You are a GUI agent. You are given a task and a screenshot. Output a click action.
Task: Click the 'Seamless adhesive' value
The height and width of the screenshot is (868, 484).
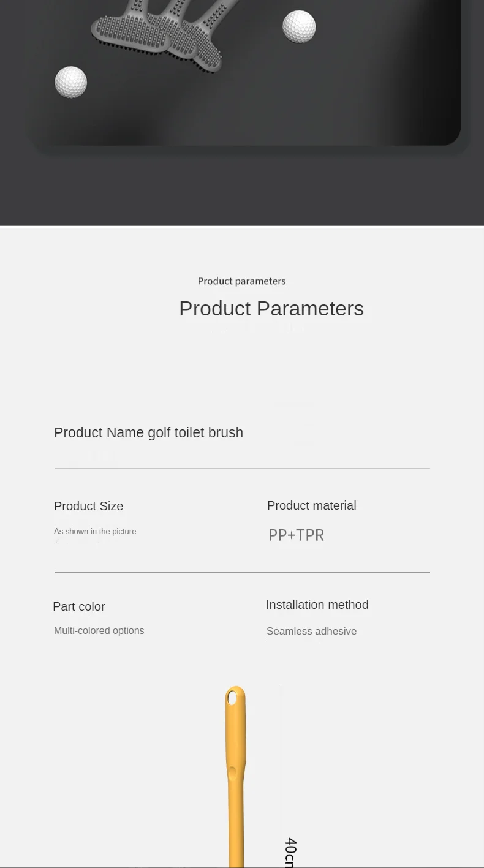click(x=311, y=632)
